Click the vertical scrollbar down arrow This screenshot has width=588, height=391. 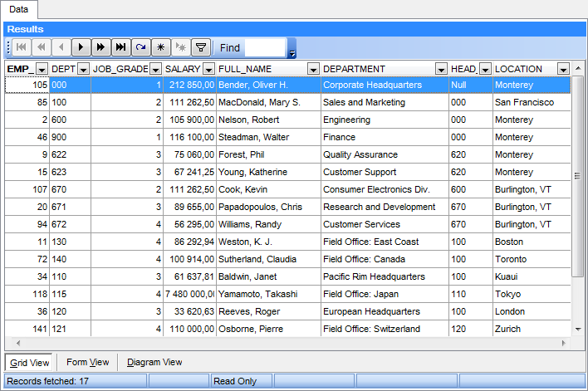(x=580, y=330)
